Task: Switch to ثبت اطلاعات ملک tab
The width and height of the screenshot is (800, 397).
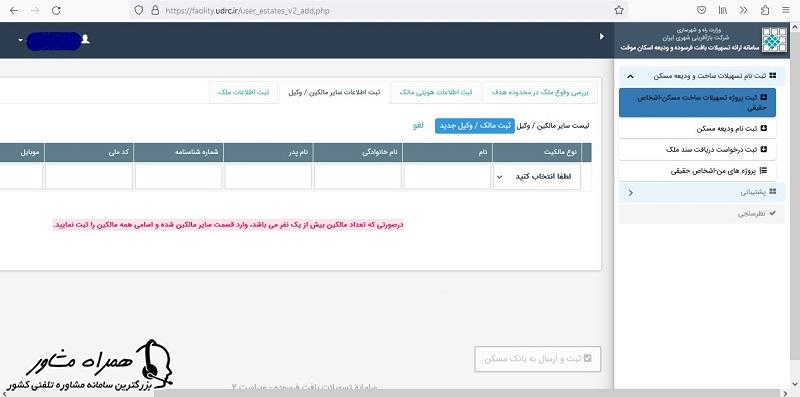Action: click(244, 92)
